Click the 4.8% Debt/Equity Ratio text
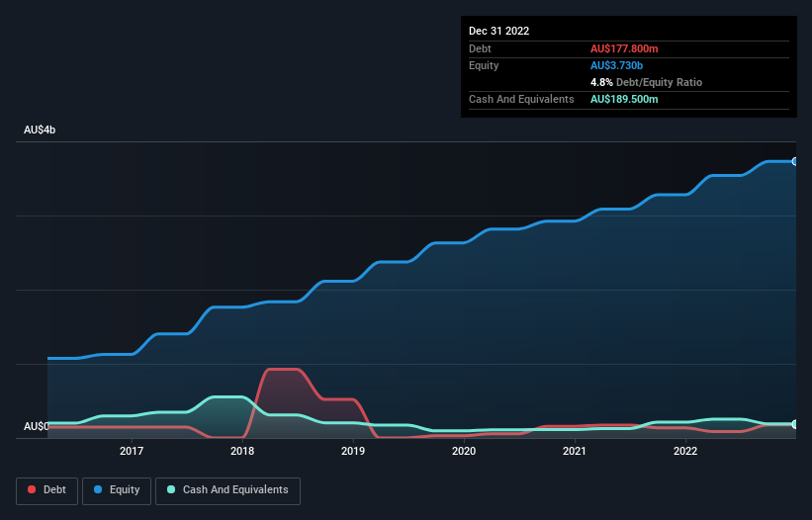Viewport: 812px width, 520px height. (x=646, y=82)
